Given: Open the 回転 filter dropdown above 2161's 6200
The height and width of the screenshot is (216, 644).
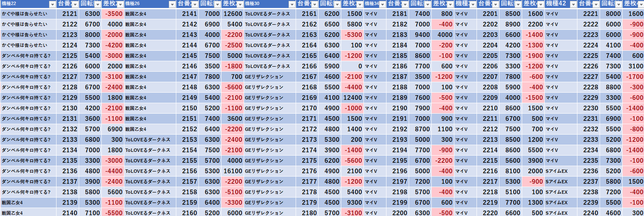Looking at the screenshot, I should coord(337,4).
